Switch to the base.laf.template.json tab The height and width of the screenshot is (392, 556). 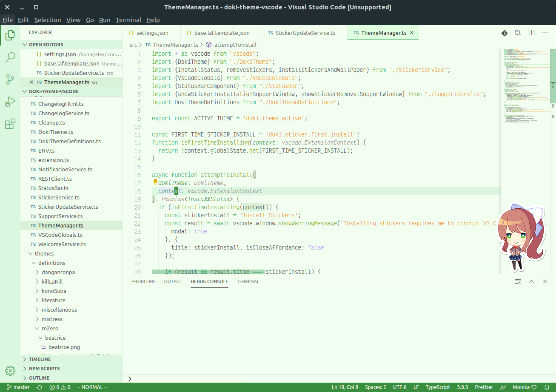coord(221,33)
